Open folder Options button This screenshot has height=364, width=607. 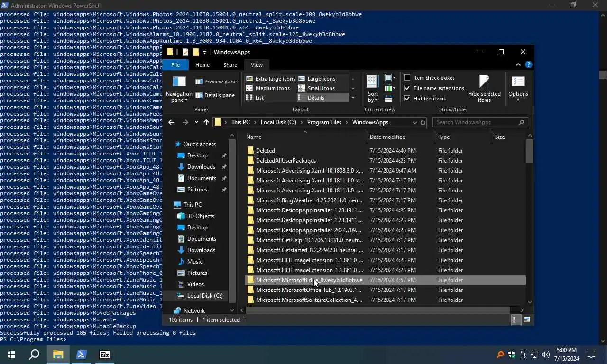click(518, 89)
